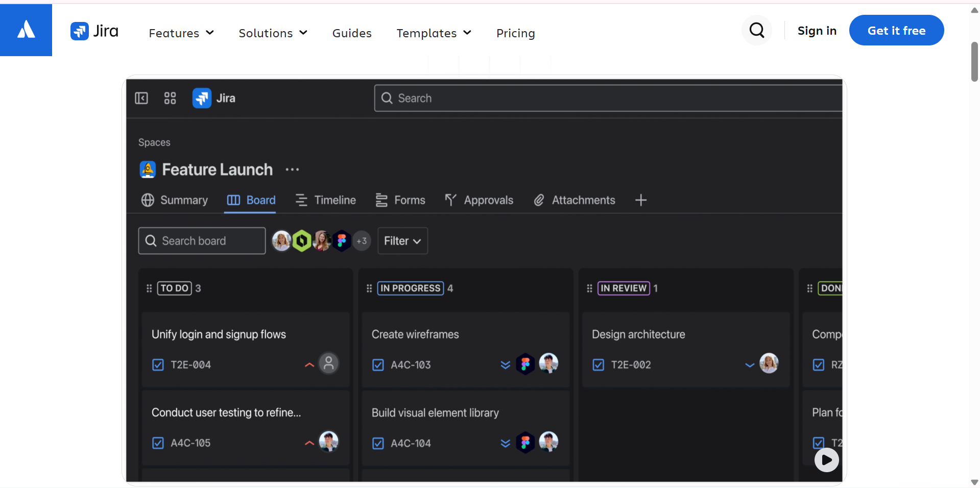The image size is (980, 488).
Task: Add a new view with the plus icon
Action: point(641,200)
